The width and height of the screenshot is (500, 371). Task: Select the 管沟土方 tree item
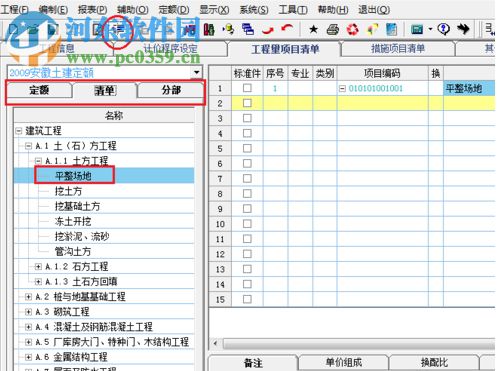(73, 251)
